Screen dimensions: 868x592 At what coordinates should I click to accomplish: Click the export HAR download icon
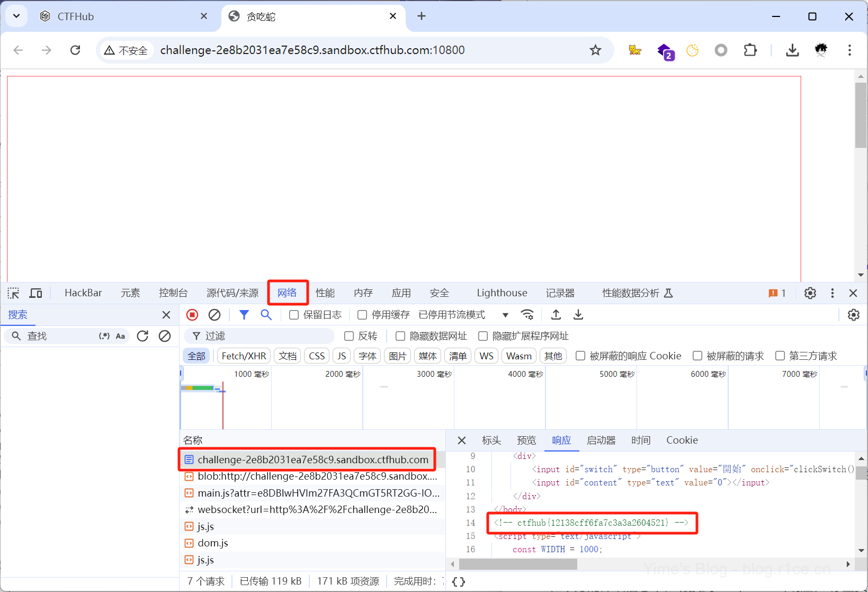(578, 315)
